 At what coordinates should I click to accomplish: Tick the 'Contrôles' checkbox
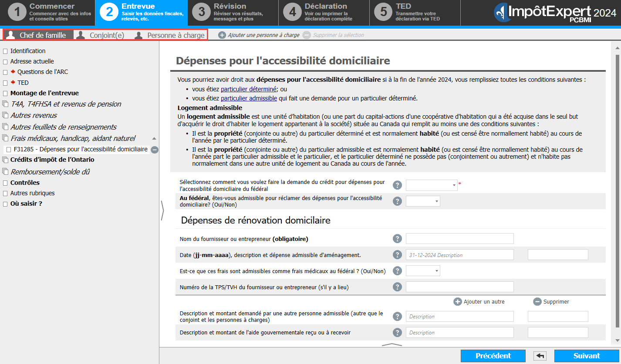[5, 183]
